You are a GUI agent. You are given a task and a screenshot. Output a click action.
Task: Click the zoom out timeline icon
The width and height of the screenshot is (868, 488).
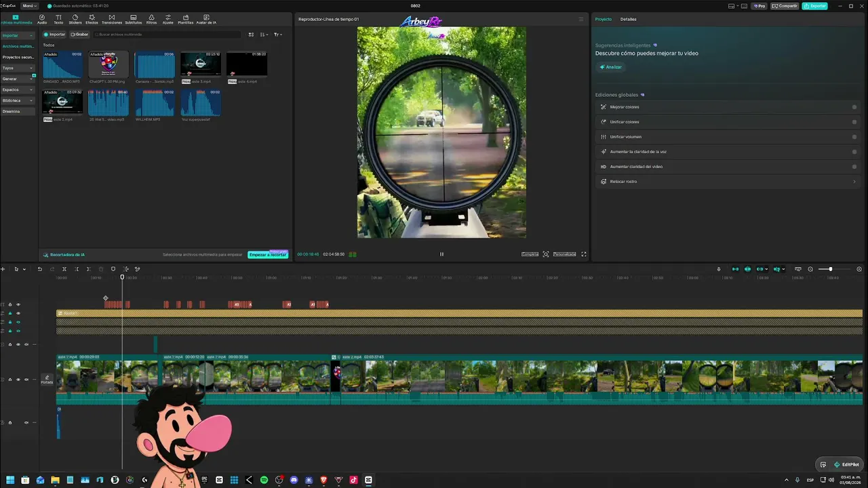pos(810,269)
